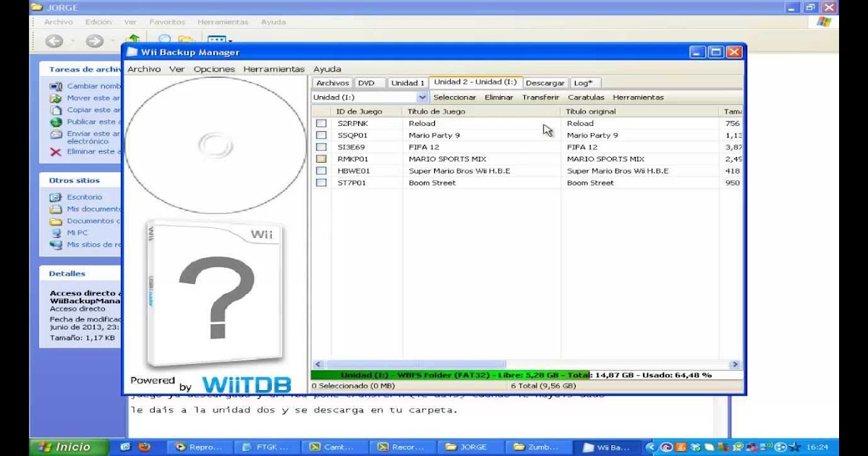Open Ver menu in Wii Backup Manager
The image size is (868, 456).
pyautogui.click(x=177, y=69)
